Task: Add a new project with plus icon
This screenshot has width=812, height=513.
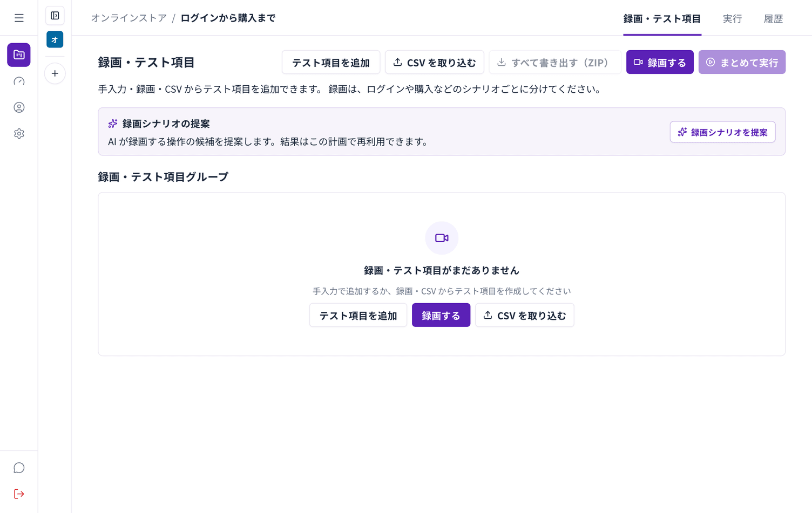Action: (x=55, y=73)
